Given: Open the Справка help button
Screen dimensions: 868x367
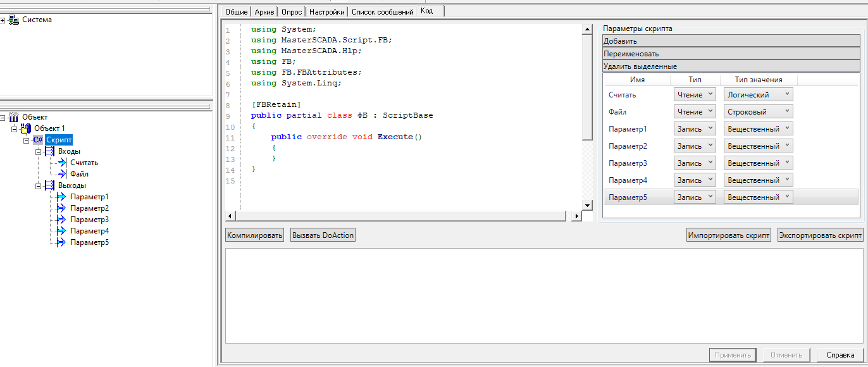Looking at the screenshot, I should (x=840, y=355).
